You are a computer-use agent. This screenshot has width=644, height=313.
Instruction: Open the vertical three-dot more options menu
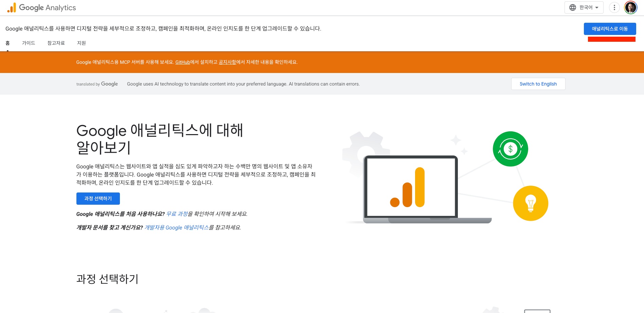[x=614, y=7]
